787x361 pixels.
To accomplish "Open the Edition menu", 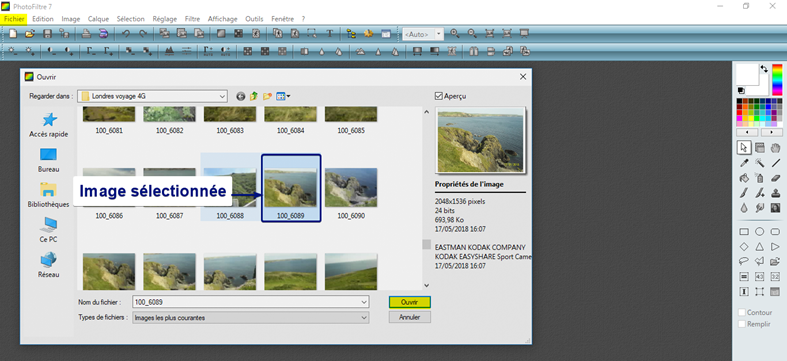I will pyautogui.click(x=43, y=19).
